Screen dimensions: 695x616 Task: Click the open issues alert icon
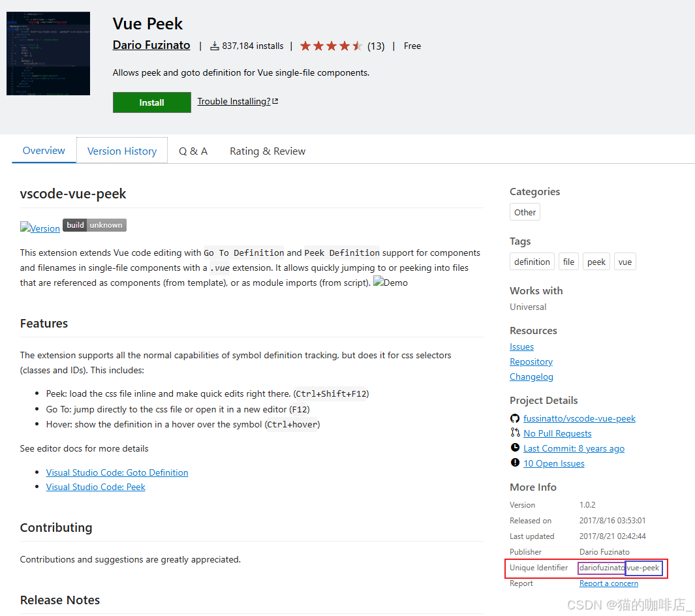[x=515, y=463]
